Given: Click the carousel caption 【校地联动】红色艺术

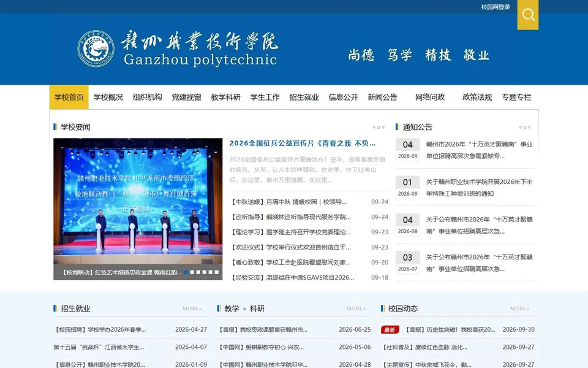Looking at the screenshot, I should point(121,272).
